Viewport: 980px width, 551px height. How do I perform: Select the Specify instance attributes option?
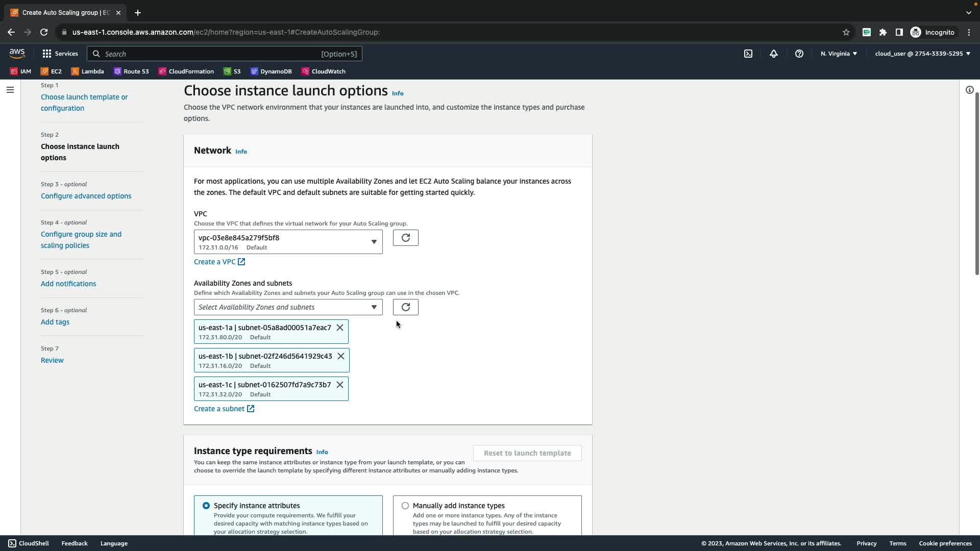pyautogui.click(x=206, y=506)
